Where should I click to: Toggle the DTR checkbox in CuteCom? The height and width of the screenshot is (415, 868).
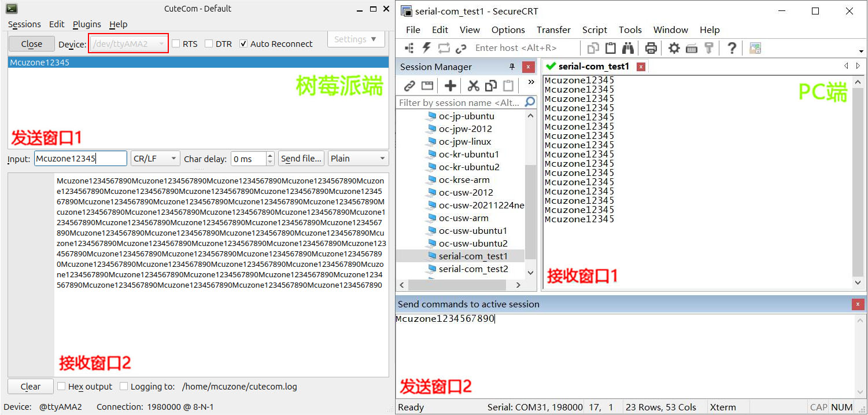pyautogui.click(x=209, y=43)
